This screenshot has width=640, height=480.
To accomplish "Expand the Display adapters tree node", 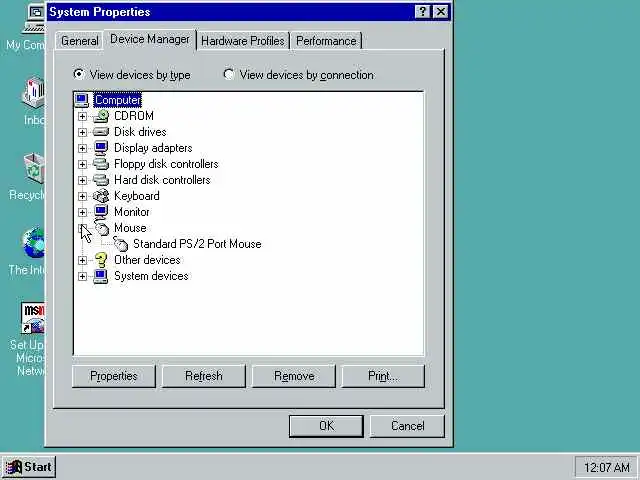I will 82,148.
